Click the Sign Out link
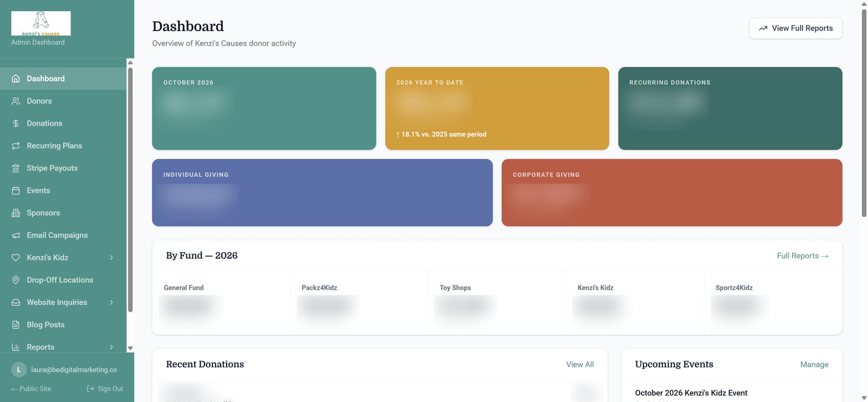Image resolution: width=868 pixels, height=402 pixels. pos(105,389)
